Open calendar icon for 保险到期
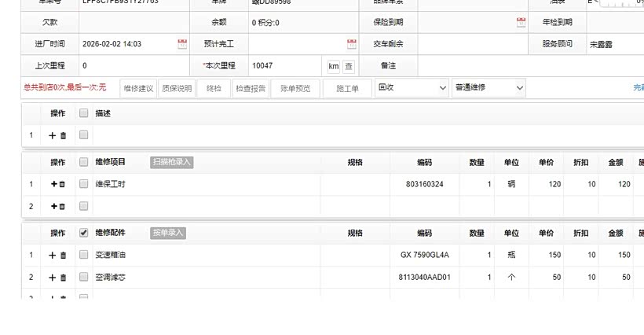The image size is (644, 335). 521,23
